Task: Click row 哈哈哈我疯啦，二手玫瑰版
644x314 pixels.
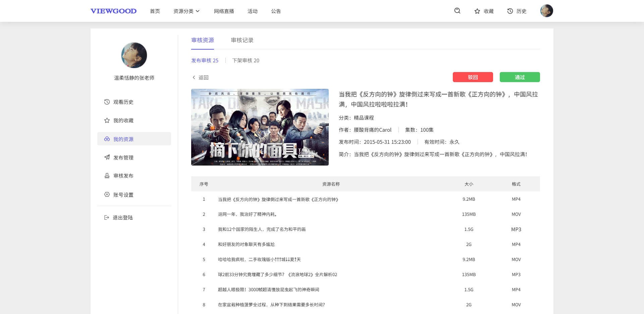Action: [366, 259]
